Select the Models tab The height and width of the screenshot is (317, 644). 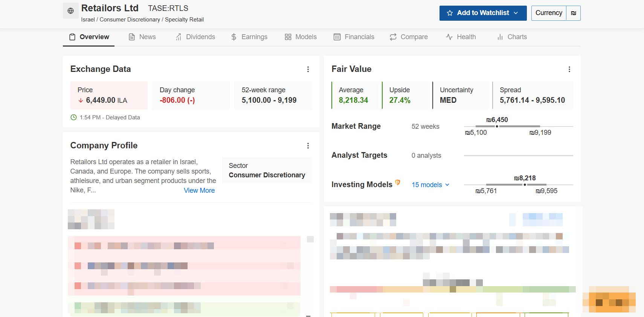pyautogui.click(x=301, y=37)
